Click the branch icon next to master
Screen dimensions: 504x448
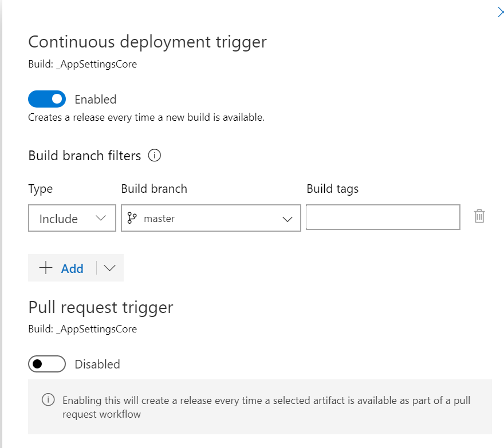tap(132, 218)
